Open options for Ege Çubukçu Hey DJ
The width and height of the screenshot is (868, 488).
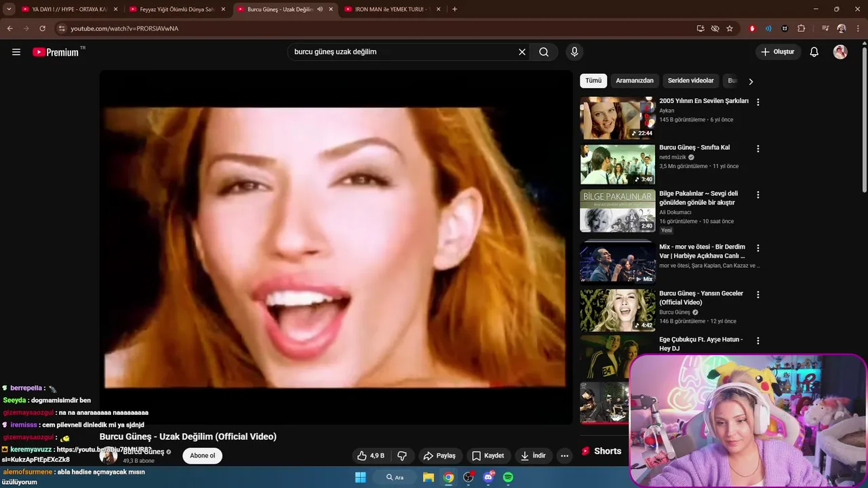pyautogui.click(x=758, y=341)
